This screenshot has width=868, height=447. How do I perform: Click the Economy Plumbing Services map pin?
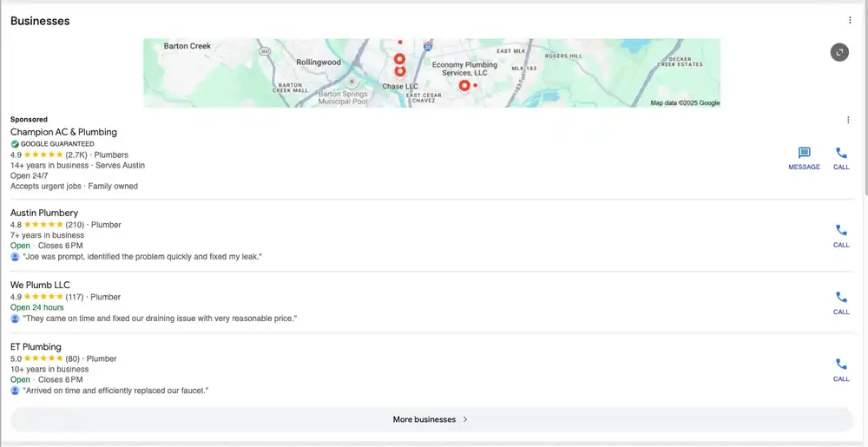[x=464, y=85]
